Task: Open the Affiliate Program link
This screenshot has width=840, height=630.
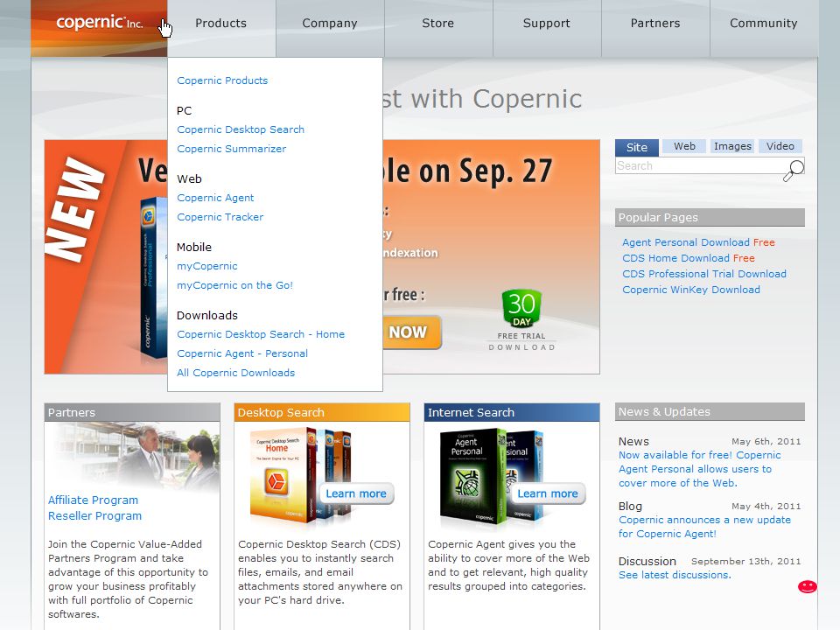Action: 94,500
